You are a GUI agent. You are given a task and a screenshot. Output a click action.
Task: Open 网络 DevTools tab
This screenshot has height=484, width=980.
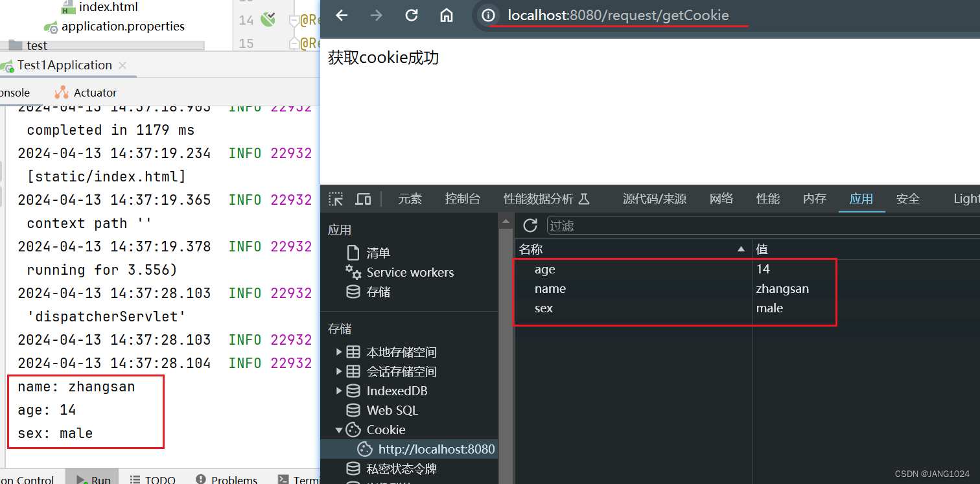click(721, 199)
